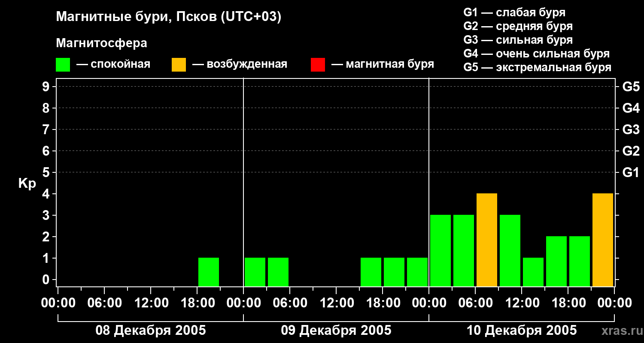
Task: Click the '18:00' time label for 10 Декабря
Action: pos(568,303)
